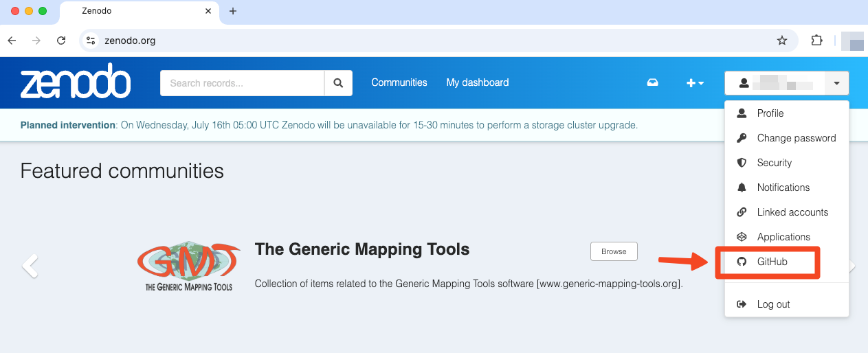The width and height of the screenshot is (868, 353).
Task: Click the browser back arrow
Action: [x=12, y=41]
